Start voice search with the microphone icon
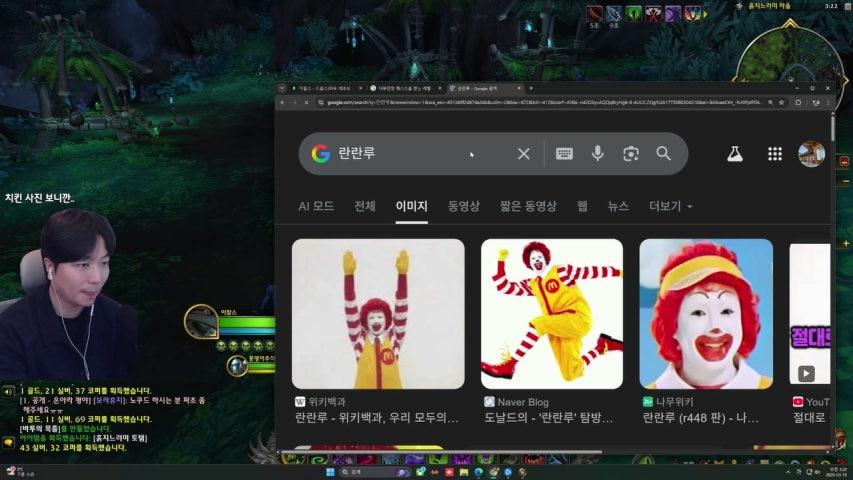The image size is (853, 480). pyautogui.click(x=597, y=154)
